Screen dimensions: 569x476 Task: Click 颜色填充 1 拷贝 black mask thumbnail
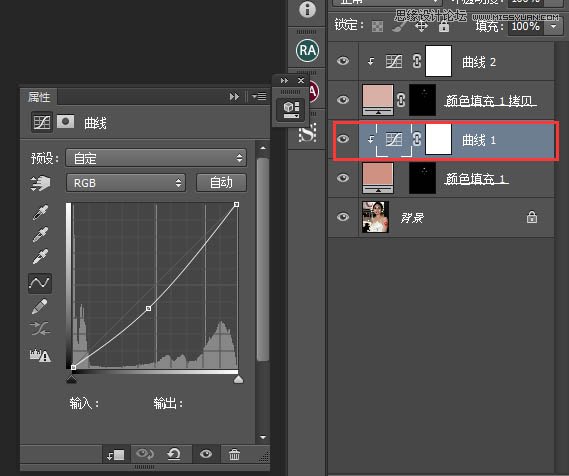422,100
